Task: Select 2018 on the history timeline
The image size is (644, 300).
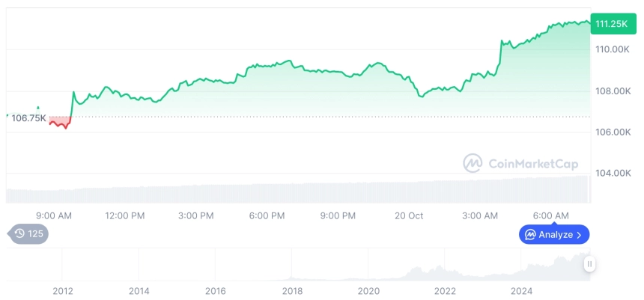Action: click(292, 290)
